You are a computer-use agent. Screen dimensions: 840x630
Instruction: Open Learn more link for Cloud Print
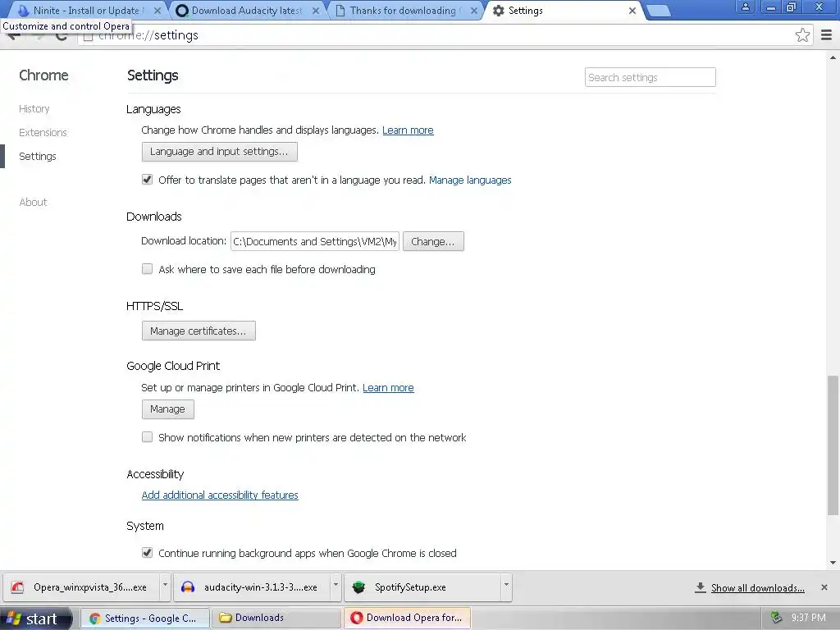(x=388, y=388)
